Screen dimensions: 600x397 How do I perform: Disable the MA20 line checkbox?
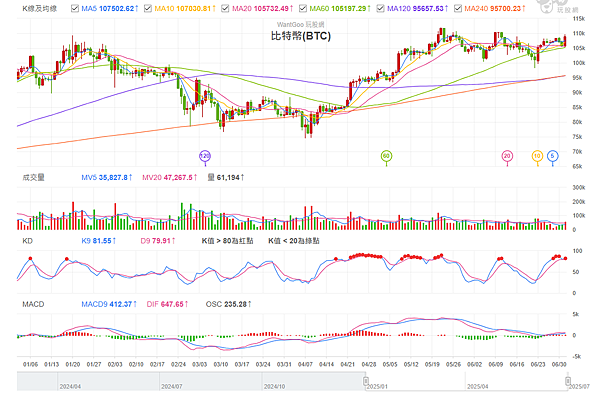coord(225,8)
